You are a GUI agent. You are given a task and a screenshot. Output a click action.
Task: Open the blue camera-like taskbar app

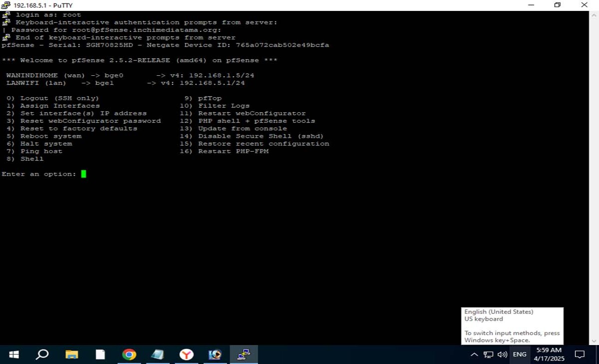215,355
